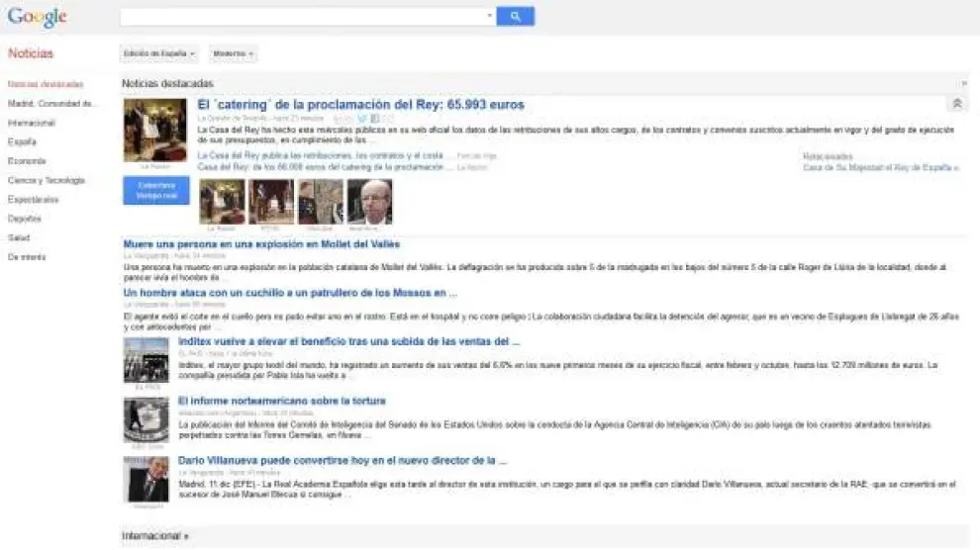980x550 pixels.
Task: Click 'Cobertura tiempo real' blue button
Action: tap(155, 190)
